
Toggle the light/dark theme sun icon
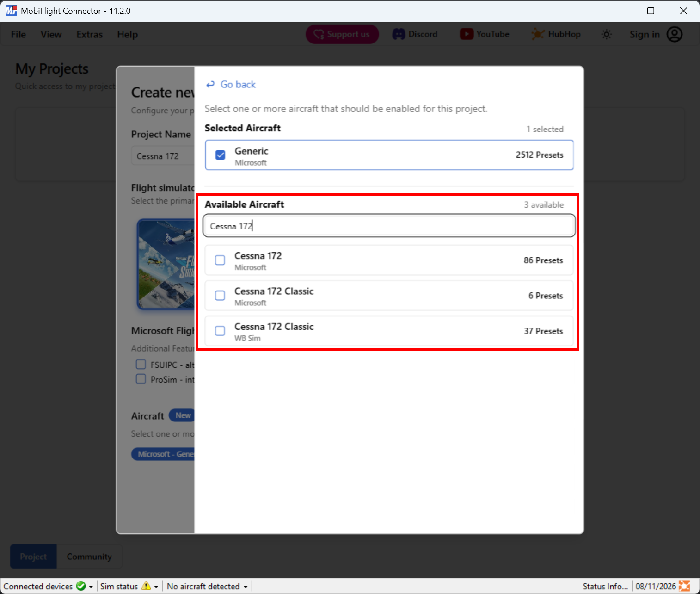[606, 34]
